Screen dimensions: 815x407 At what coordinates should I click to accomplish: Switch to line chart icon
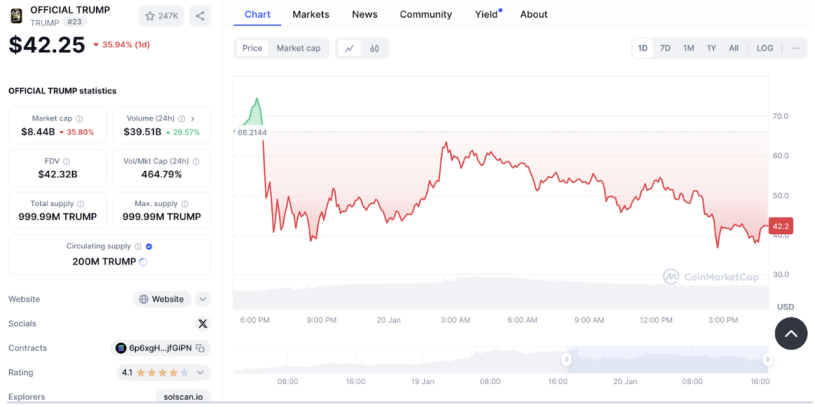(349, 48)
